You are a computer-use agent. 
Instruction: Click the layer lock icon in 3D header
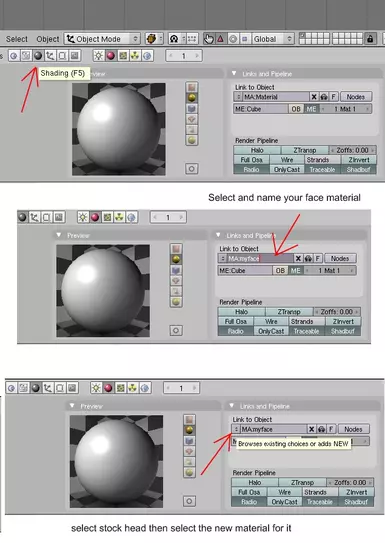click(370, 39)
